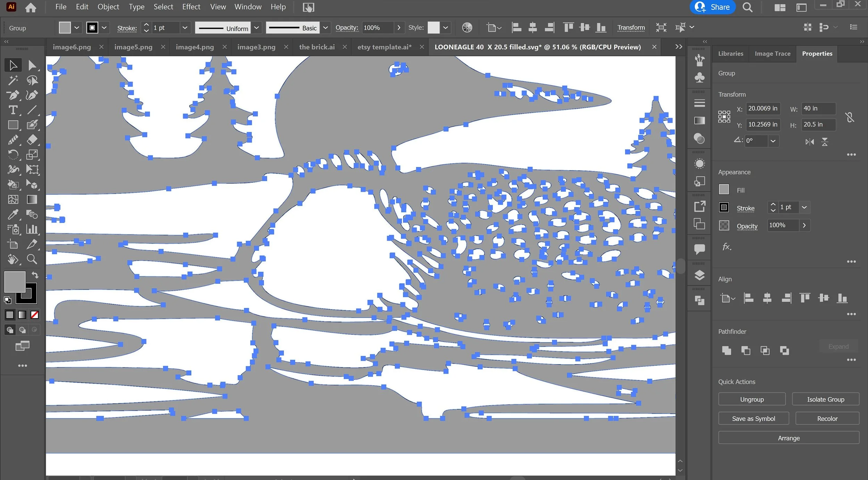
Task: Select the Eyedropper tool
Action: coord(13,214)
